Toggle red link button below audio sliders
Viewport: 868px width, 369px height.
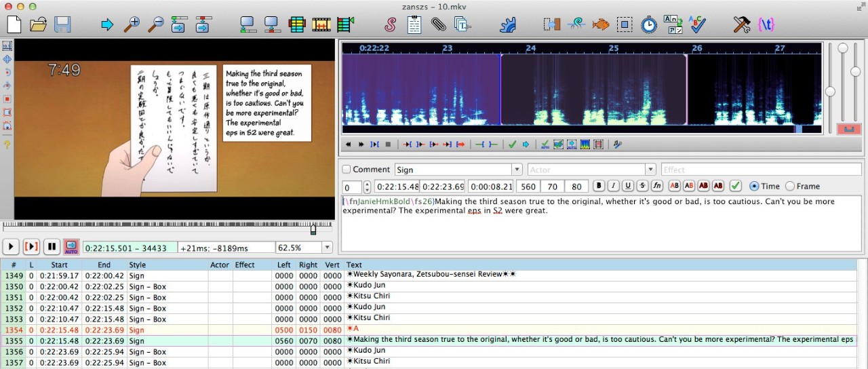pyautogui.click(x=848, y=129)
